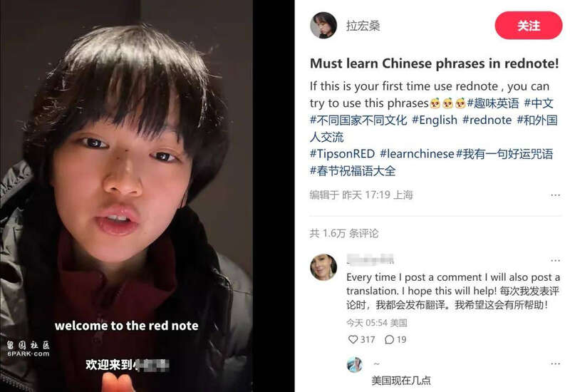This screenshot has width=570, height=392.
Task: Open the reply commenter's small avatar
Action: click(354, 364)
